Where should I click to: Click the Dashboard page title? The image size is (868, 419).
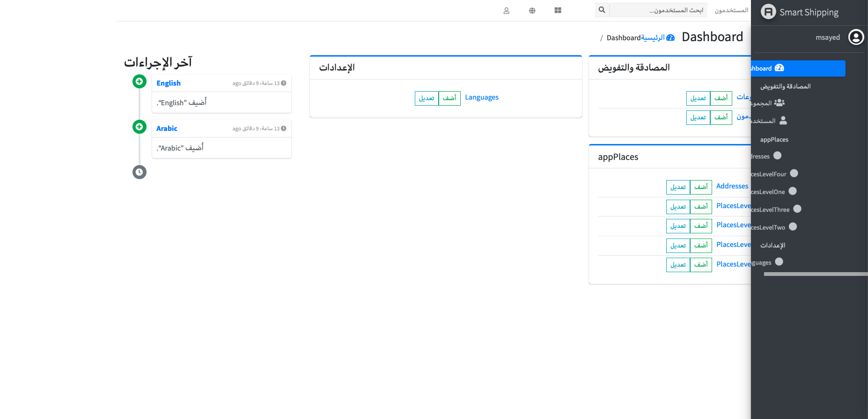point(712,37)
